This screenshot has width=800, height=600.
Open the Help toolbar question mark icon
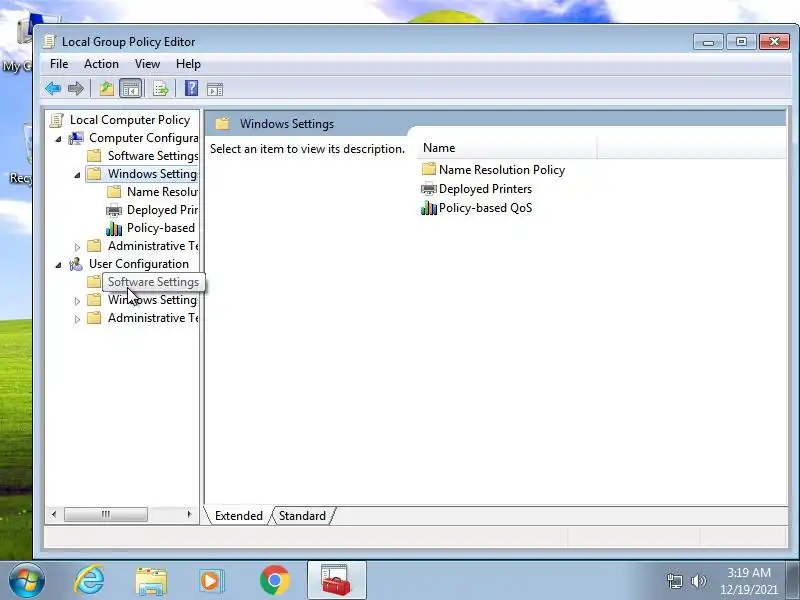pyautogui.click(x=191, y=89)
